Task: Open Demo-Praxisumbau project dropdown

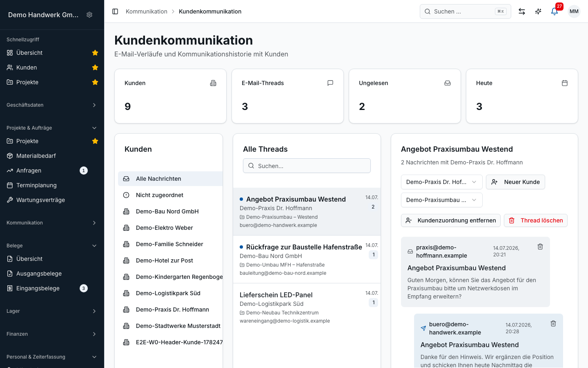Action: 441,200
